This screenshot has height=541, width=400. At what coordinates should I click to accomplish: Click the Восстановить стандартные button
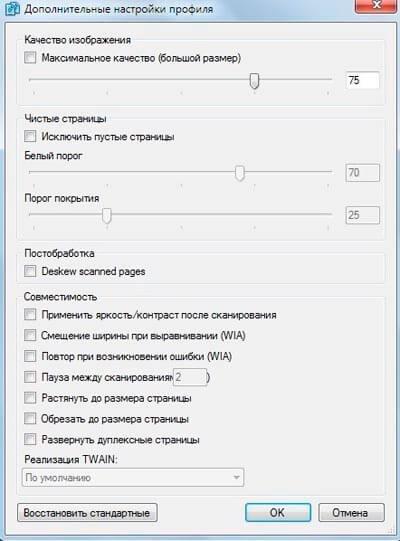pyautogui.click(x=87, y=513)
